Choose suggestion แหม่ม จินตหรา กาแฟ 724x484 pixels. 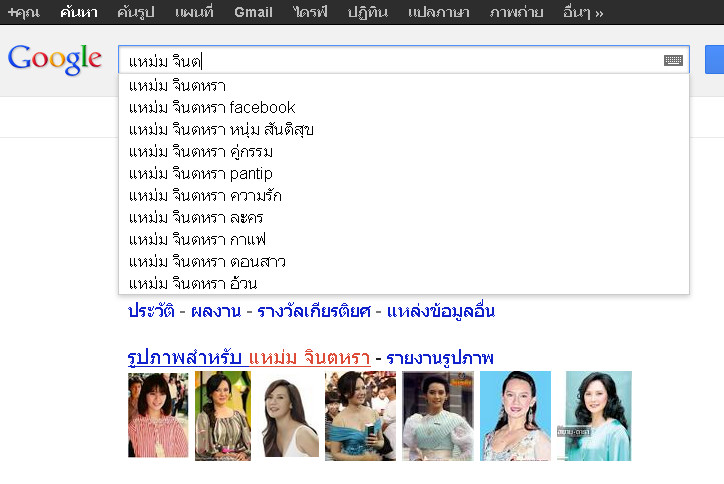coord(404,240)
